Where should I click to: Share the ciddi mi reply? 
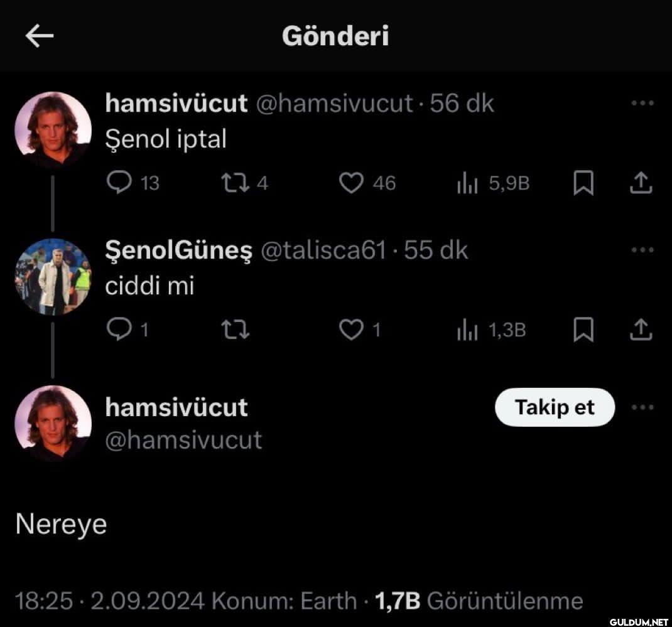(x=641, y=330)
